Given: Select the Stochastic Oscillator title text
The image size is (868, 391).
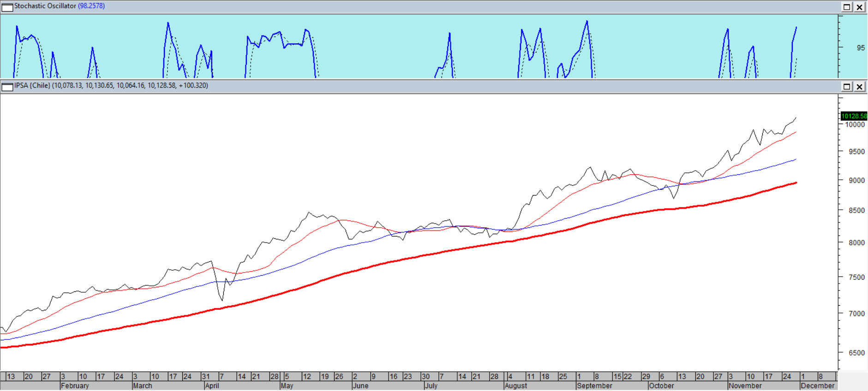Looking at the screenshot, I should (x=45, y=6).
